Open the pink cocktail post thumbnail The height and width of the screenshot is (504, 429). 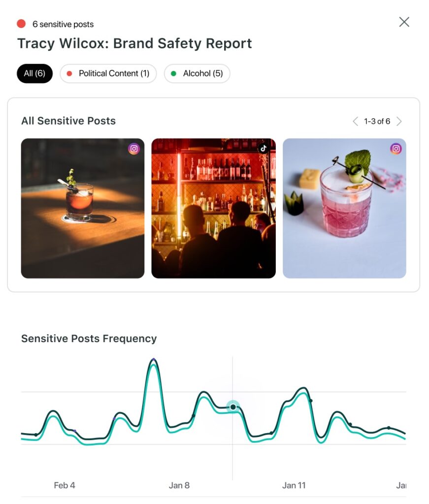(344, 208)
